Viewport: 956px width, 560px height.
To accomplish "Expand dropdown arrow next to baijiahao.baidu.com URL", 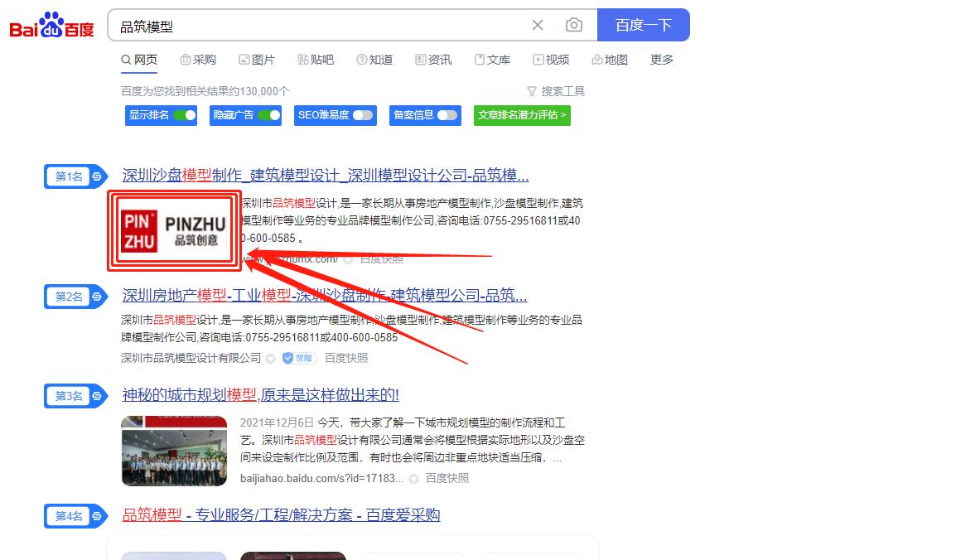I will tap(414, 478).
